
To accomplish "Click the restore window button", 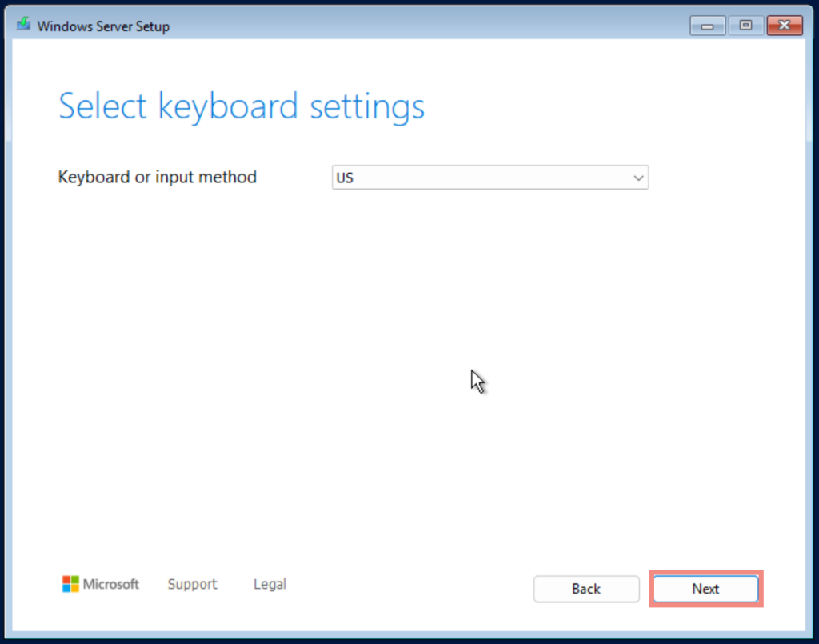I will (x=745, y=25).
